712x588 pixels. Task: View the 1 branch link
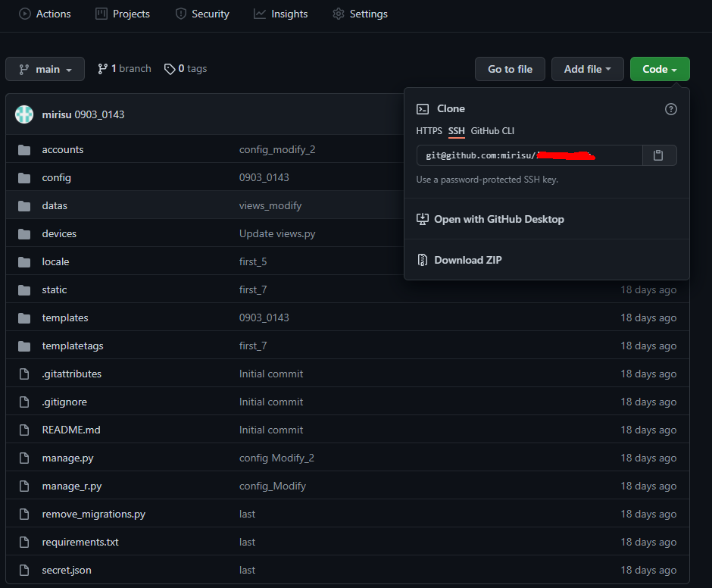(x=124, y=69)
